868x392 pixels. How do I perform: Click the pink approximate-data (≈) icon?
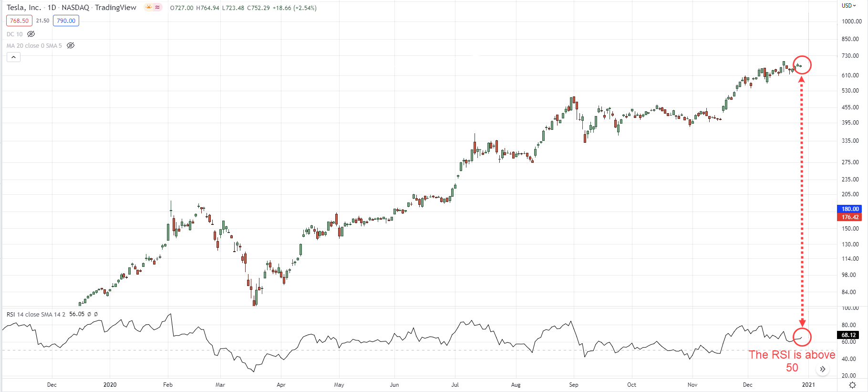158,7
